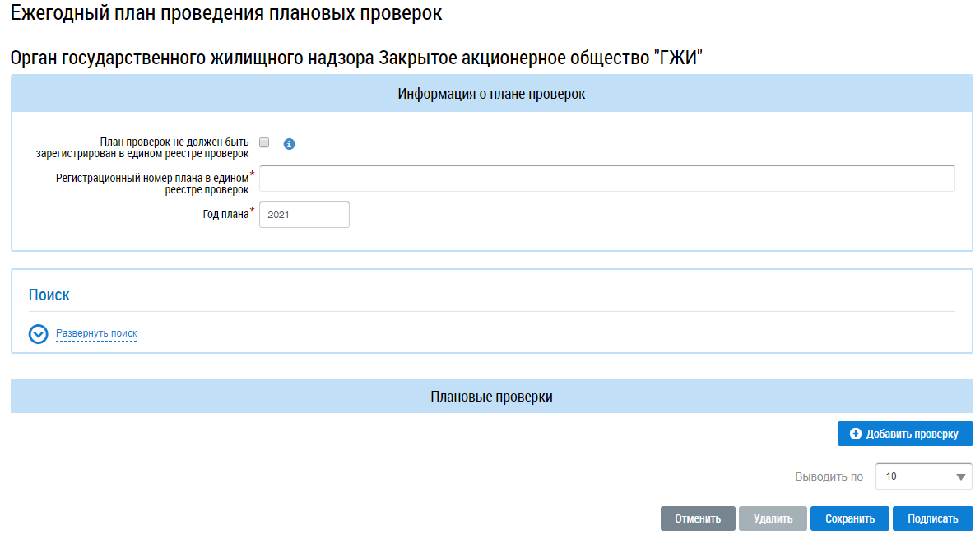
Task: Click the circular chevron icon under Поиск
Action: coord(39,334)
